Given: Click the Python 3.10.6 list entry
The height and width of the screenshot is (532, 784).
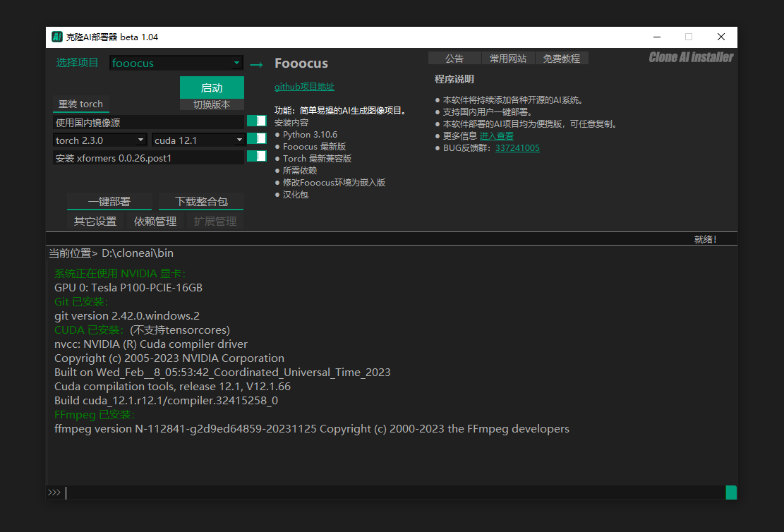Looking at the screenshot, I should click(310, 135).
